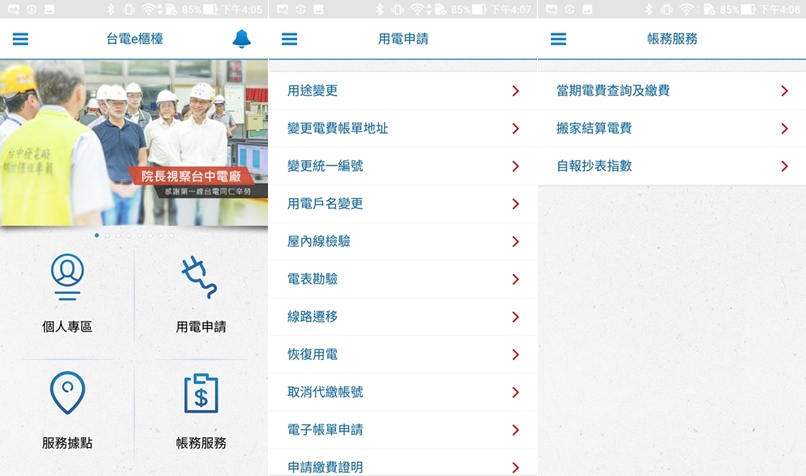
Task: Select the 電子帳單申請 text
Action: (x=325, y=430)
